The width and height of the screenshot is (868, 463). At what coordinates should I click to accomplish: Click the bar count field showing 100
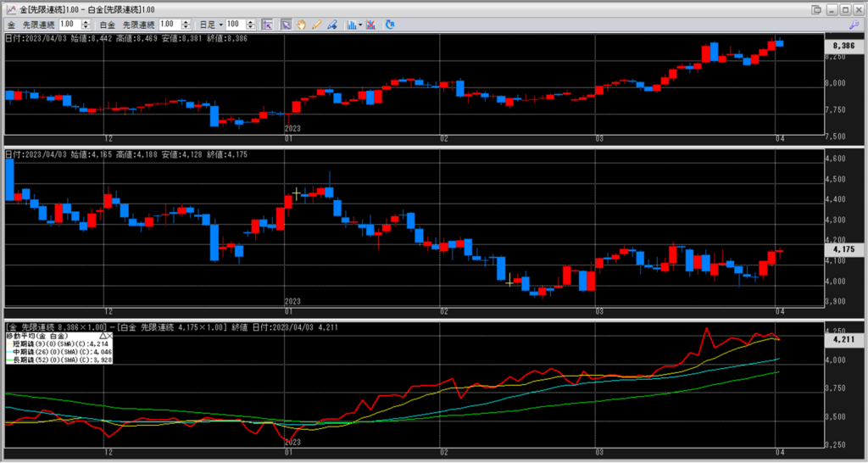236,25
